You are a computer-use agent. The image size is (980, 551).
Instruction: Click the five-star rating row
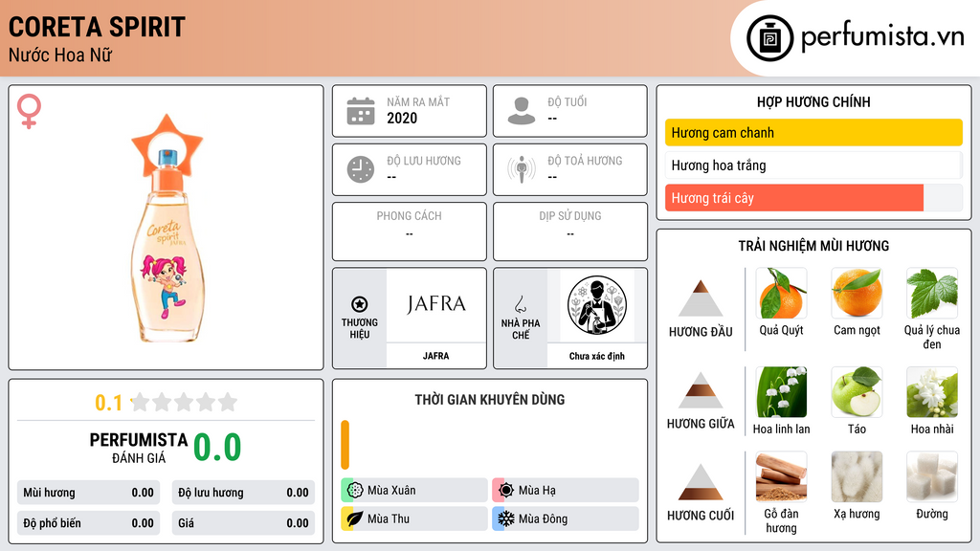click(185, 403)
